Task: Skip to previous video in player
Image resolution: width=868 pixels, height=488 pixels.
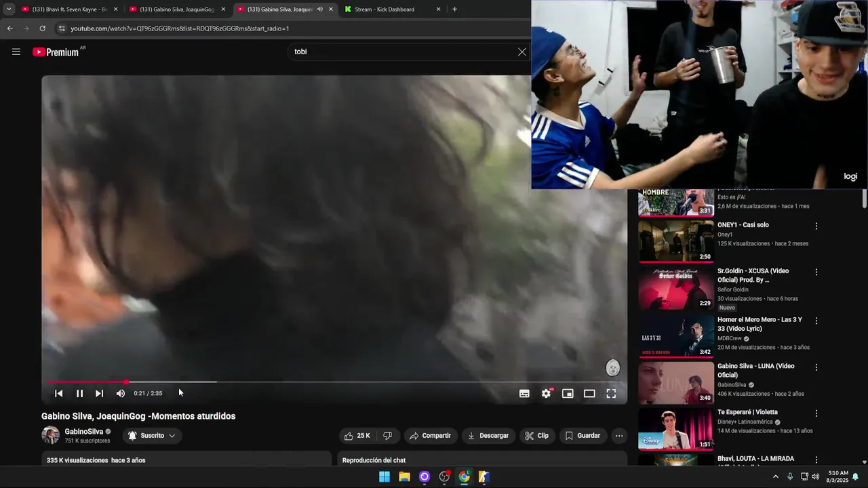Action: (x=59, y=393)
